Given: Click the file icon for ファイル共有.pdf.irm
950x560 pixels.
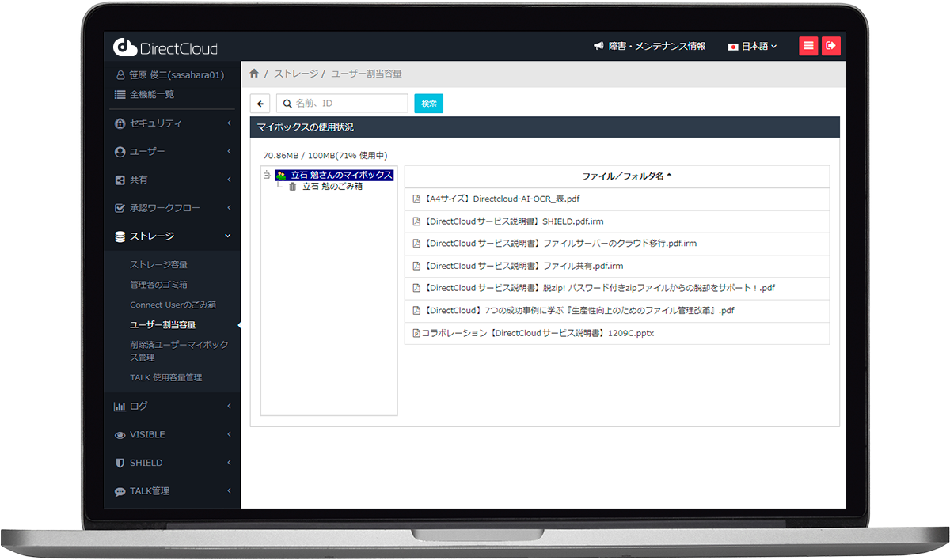Looking at the screenshot, I should 417,266.
